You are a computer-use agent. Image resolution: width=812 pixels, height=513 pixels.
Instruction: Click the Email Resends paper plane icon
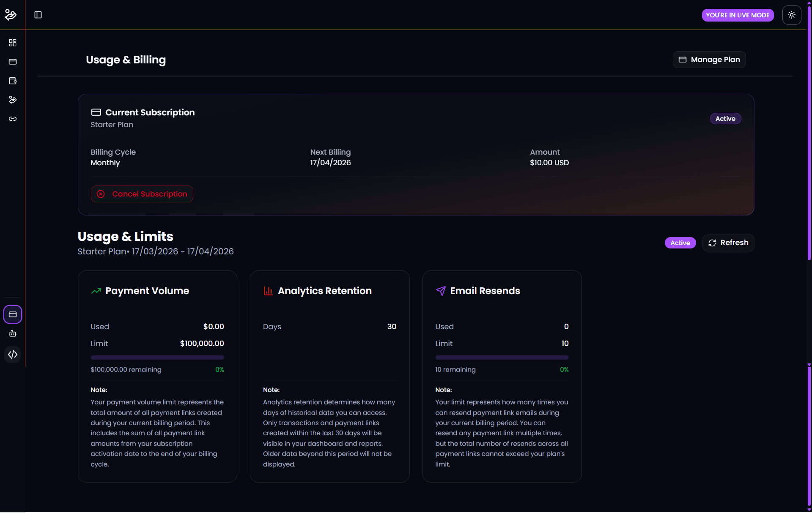click(440, 291)
